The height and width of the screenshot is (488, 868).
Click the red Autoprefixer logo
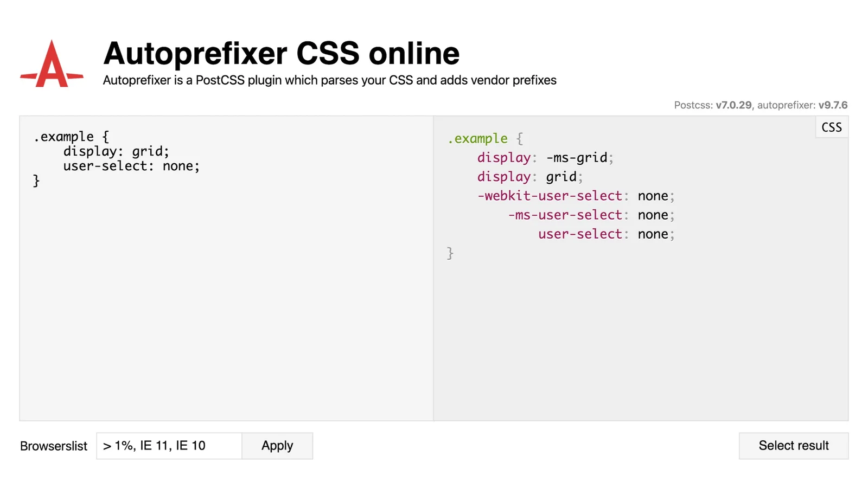(50, 62)
